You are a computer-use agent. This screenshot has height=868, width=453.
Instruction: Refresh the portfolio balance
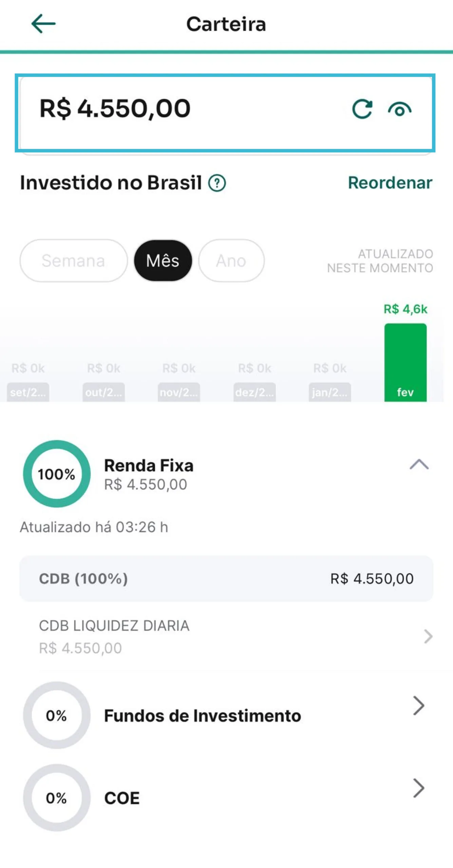[362, 109]
